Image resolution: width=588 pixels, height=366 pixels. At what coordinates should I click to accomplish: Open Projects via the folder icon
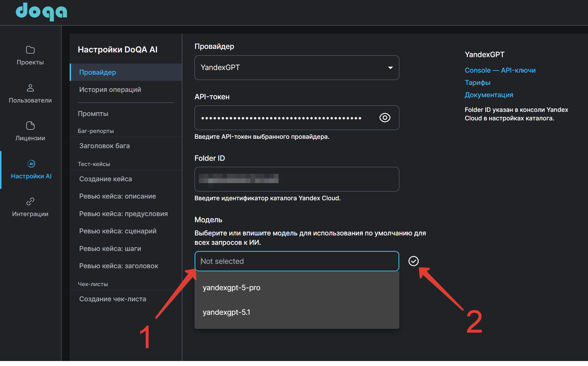pyautogui.click(x=30, y=50)
